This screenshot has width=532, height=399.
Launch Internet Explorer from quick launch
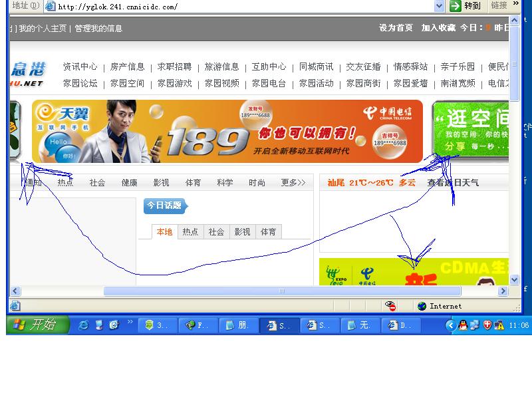tap(84, 325)
